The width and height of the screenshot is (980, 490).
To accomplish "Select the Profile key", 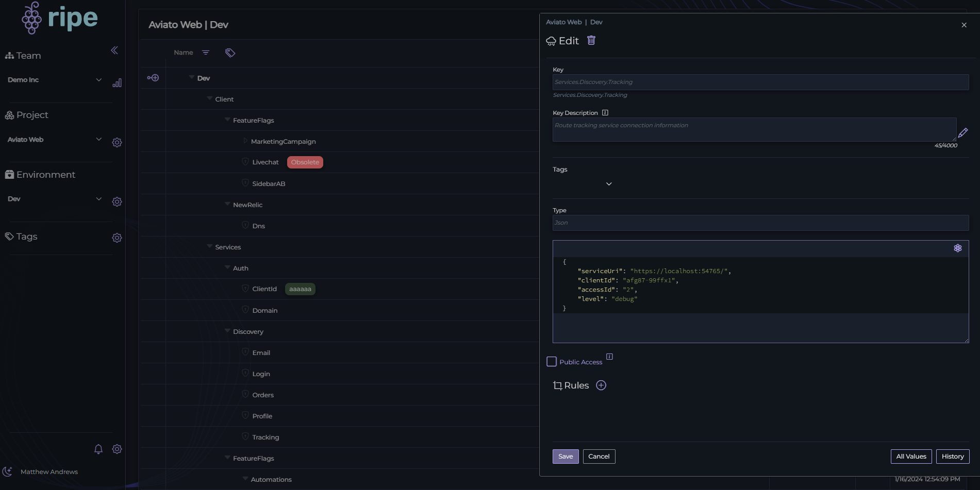I will pos(262,416).
